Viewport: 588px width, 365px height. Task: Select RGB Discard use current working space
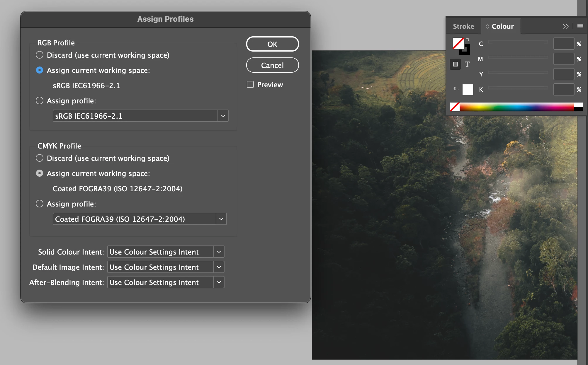40,55
